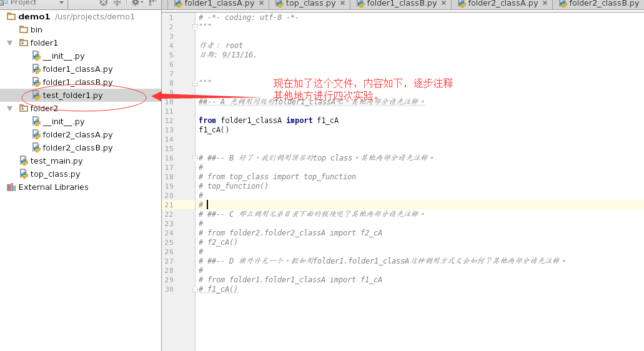Click the Scroll from Source crosshair icon
The image size is (644, 351).
click(104, 2)
